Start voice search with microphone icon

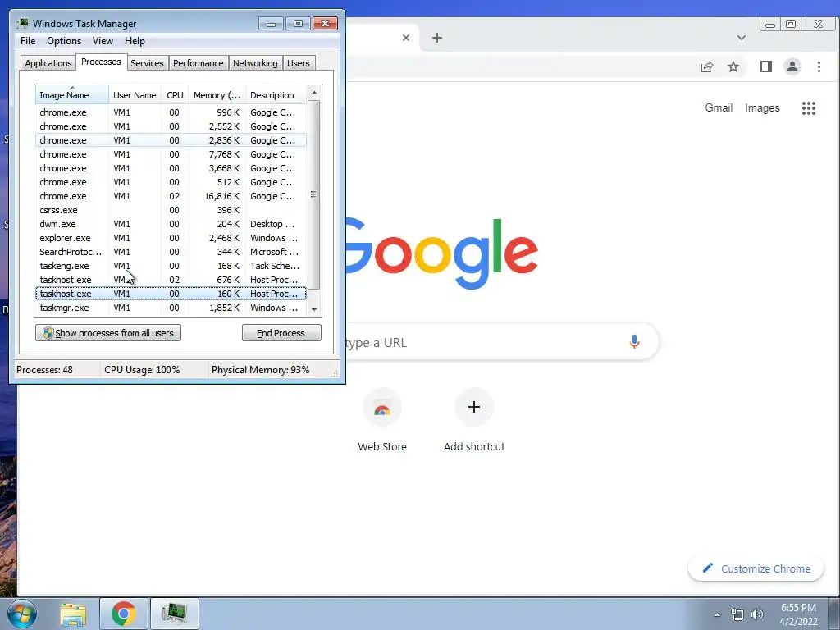pyautogui.click(x=634, y=342)
